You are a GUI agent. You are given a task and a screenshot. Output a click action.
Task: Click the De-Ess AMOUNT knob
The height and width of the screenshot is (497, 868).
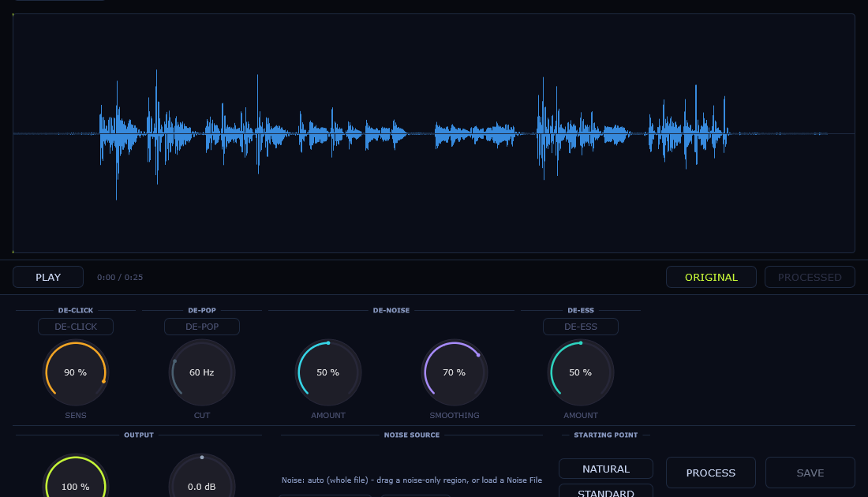[x=581, y=372]
